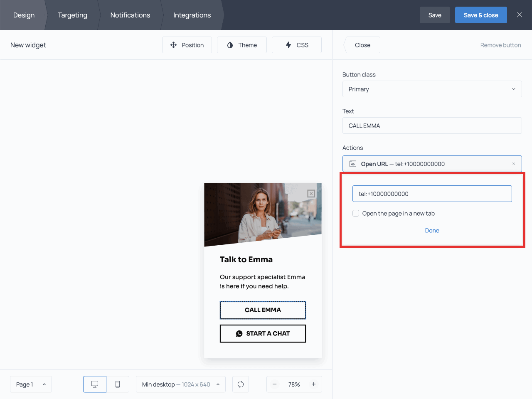
Task: Open the Theme settings panel
Action: tap(242, 45)
